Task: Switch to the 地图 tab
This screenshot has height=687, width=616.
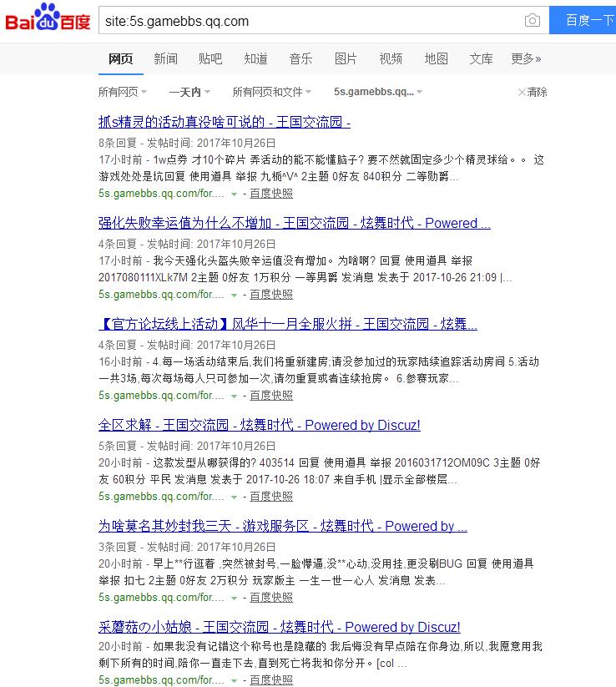Action: pos(437,58)
